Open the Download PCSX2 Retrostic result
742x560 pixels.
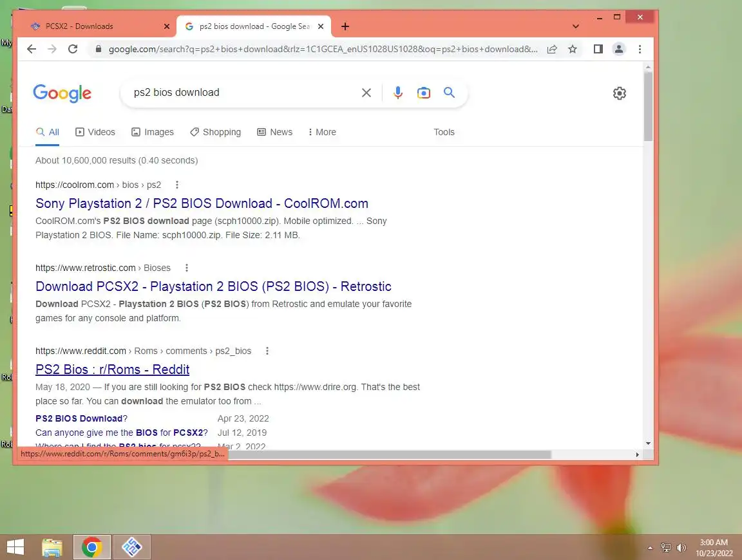213,286
